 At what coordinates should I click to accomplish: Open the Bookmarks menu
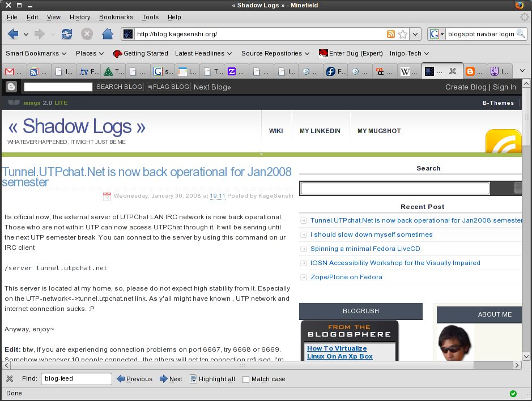coord(116,17)
